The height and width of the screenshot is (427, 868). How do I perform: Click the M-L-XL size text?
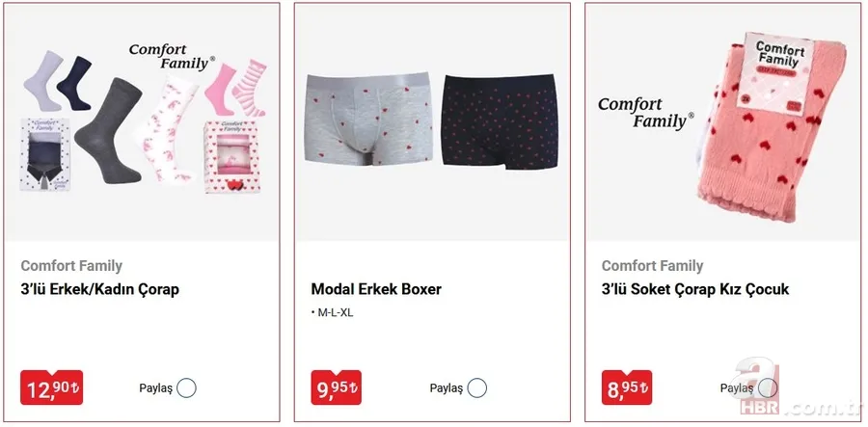click(332, 313)
